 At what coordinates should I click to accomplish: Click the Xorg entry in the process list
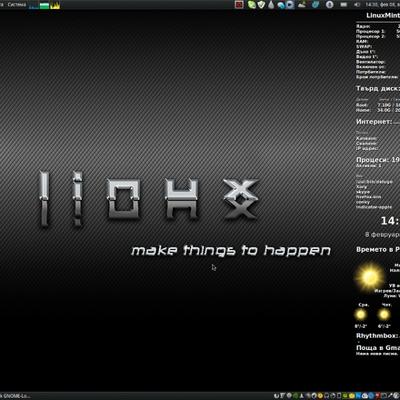(x=361, y=187)
